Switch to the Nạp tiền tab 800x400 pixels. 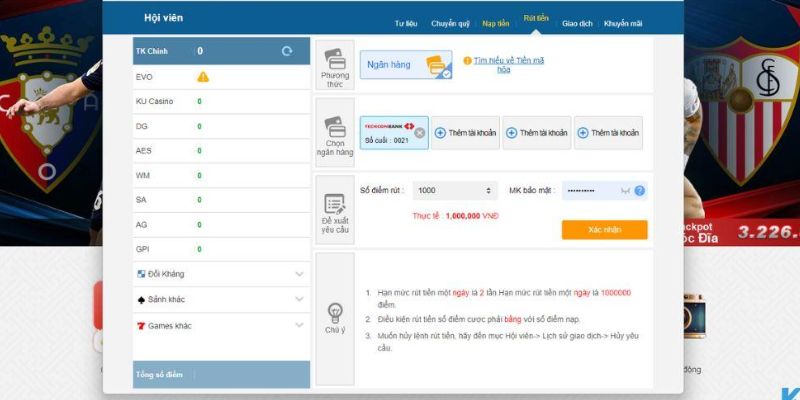[495, 23]
